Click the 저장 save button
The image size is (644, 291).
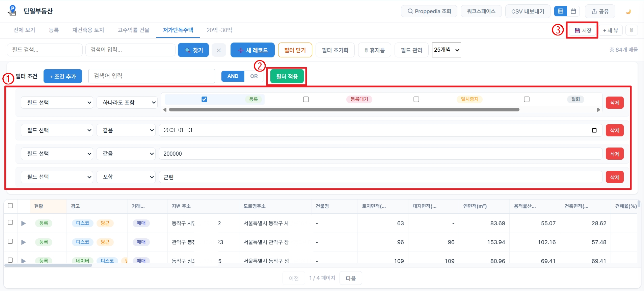pos(583,30)
